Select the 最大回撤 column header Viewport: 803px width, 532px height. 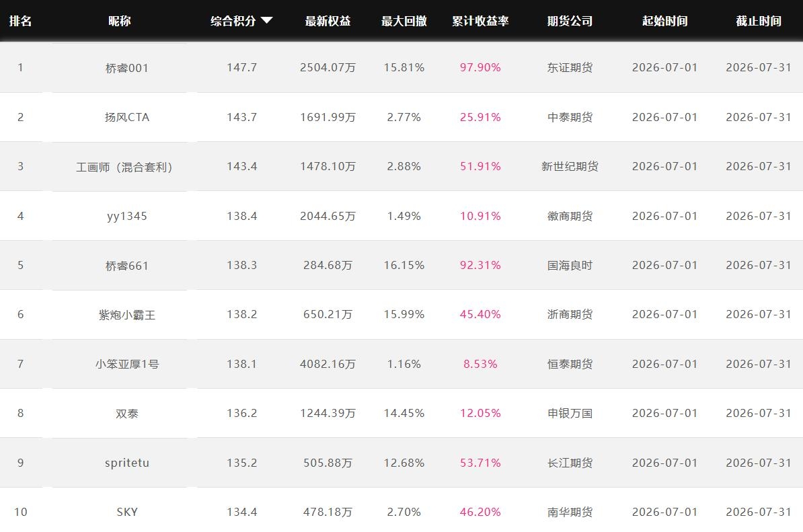(404, 21)
